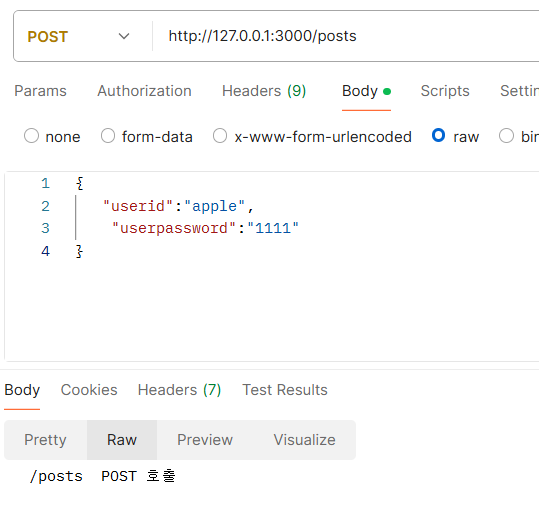Select the raw body radio button

(x=439, y=135)
